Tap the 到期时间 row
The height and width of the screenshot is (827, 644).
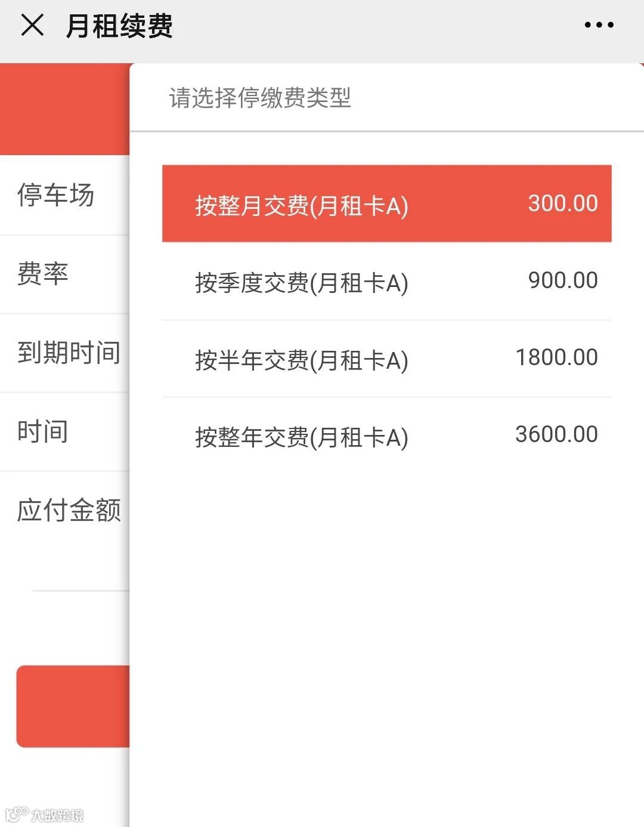click(x=64, y=353)
